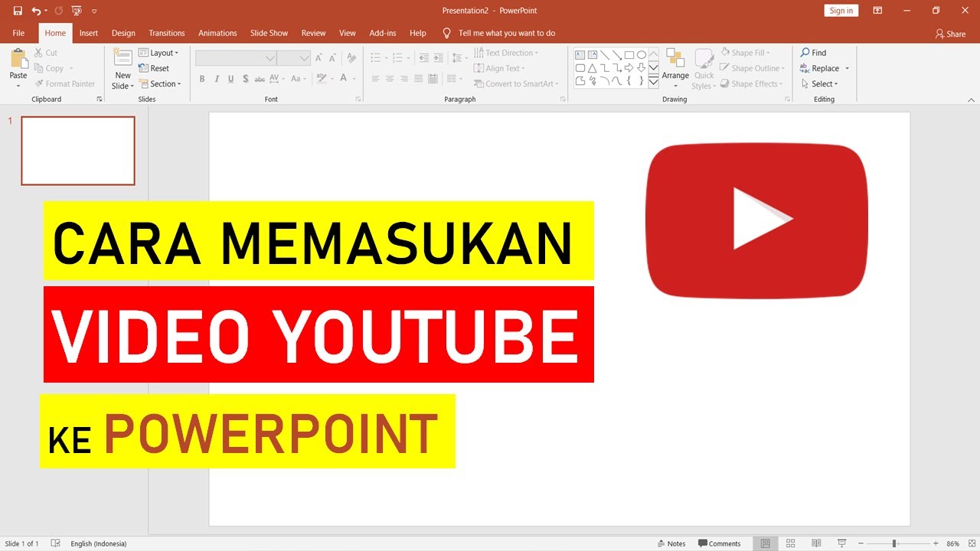The width and height of the screenshot is (980, 551).
Task: Open the View tab
Action: tap(348, 33)
